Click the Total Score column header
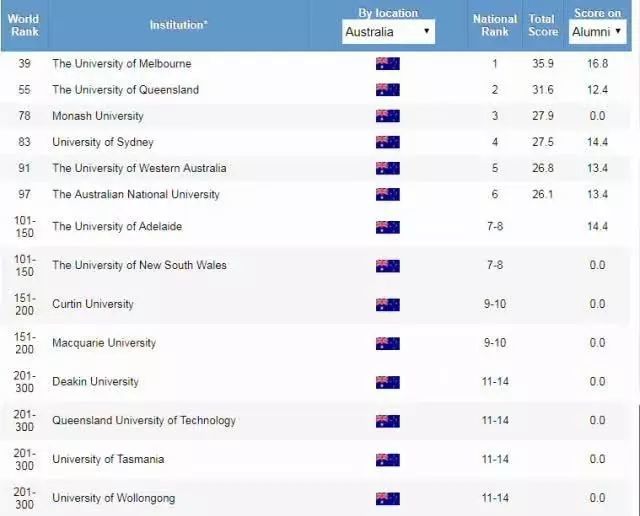Viewport: 640px width, 516px height. point(543,25)
